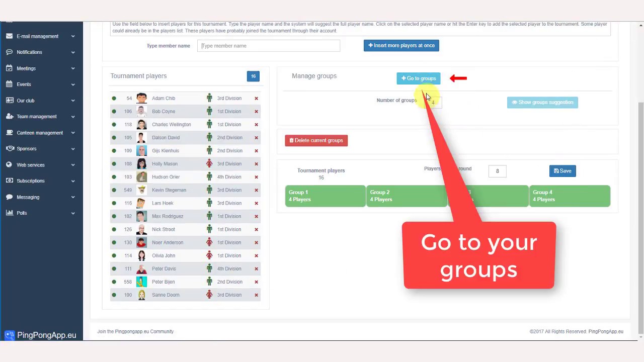Expand Events menu chevron
The width and height of the screenshot is (644, 362).
(73, 84)
